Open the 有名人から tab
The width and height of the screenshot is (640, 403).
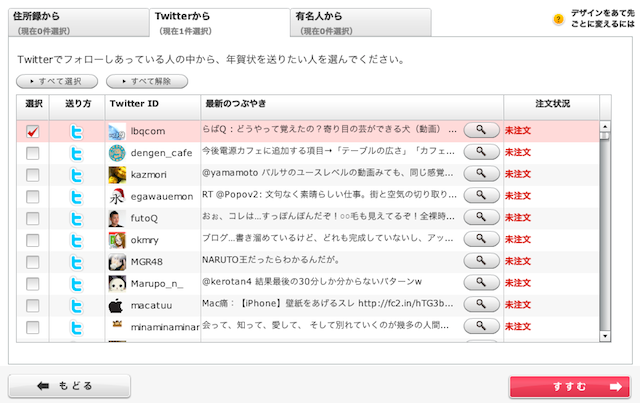[361, 23]
